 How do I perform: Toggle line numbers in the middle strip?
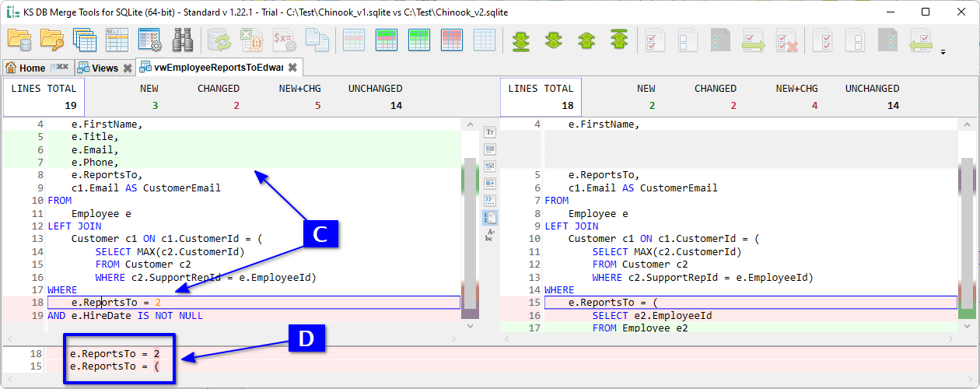pyautogui.click(x=490, y=217)
